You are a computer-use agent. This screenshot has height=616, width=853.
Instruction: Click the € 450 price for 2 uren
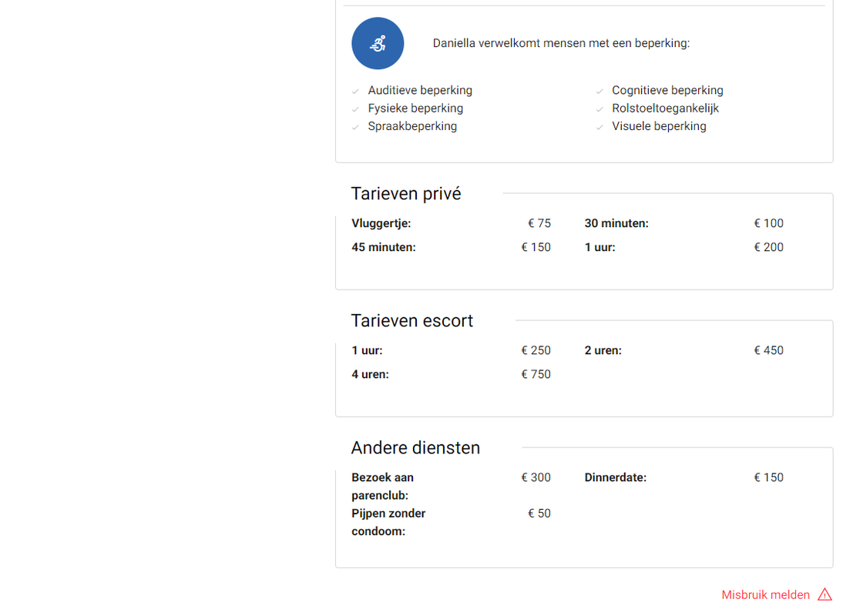768,350
